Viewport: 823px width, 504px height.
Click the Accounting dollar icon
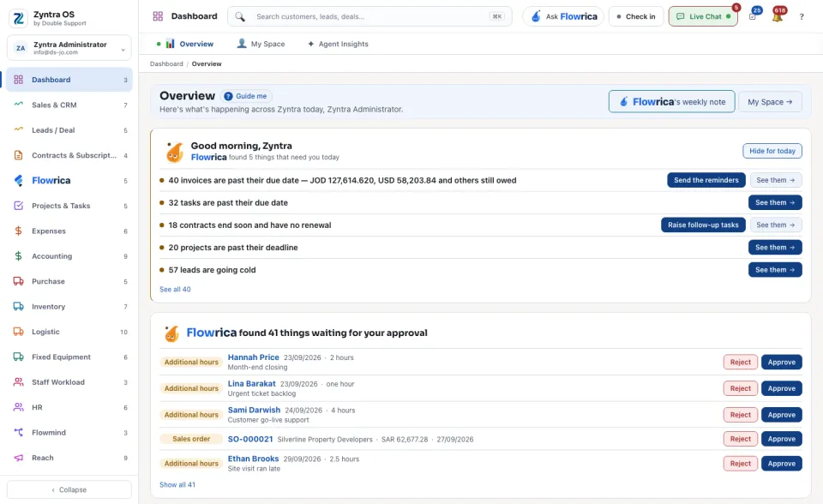pyautogui.click(x=18, y=256)
